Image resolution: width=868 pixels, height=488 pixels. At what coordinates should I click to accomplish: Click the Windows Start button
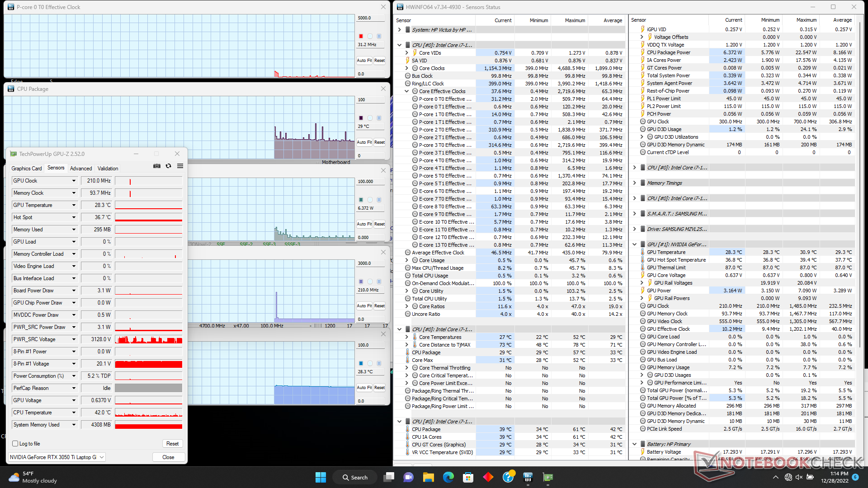tap(321, 477)
